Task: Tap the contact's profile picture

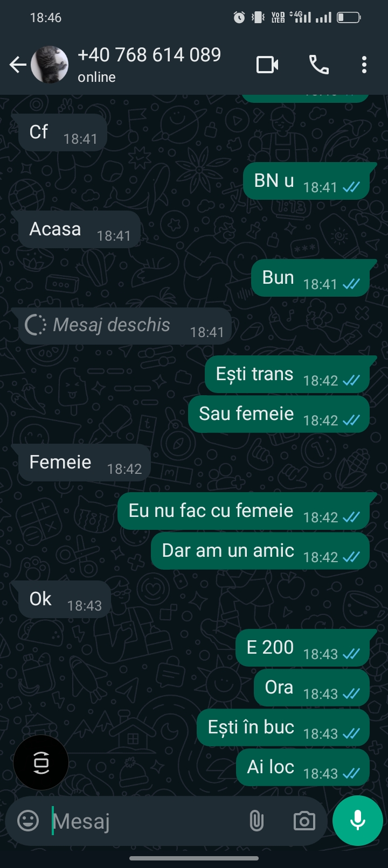Action: click(x=51, y=64)
